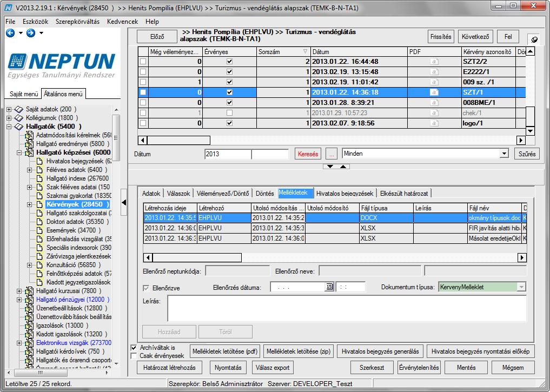The height and width of the screenshot is (392, 550).
Task: Click the request table horizontal scrollbar thumb
Action: (179, 140)
